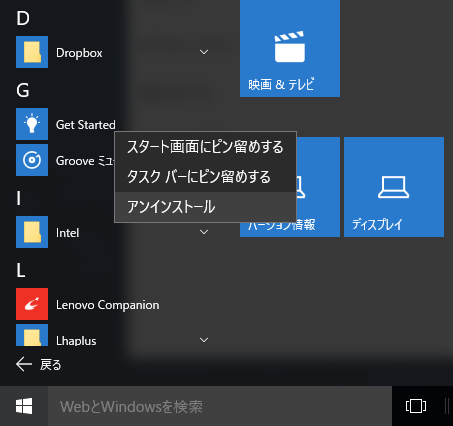Jump to letter L section header

point(21,270)
